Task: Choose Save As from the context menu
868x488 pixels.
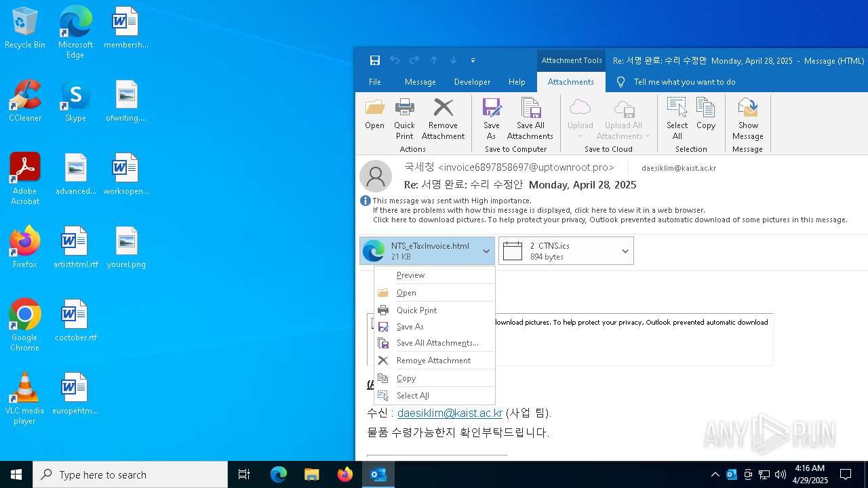Action: point(435,327)
